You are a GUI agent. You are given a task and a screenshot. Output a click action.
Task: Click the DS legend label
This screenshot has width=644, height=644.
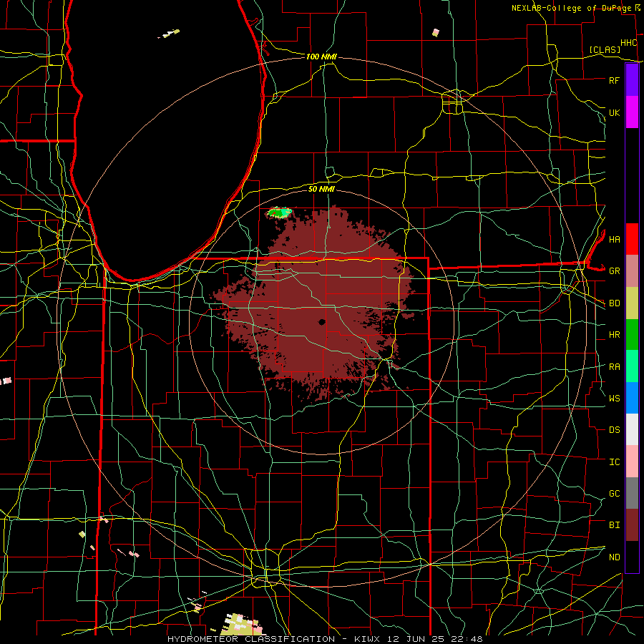point(614,430)
